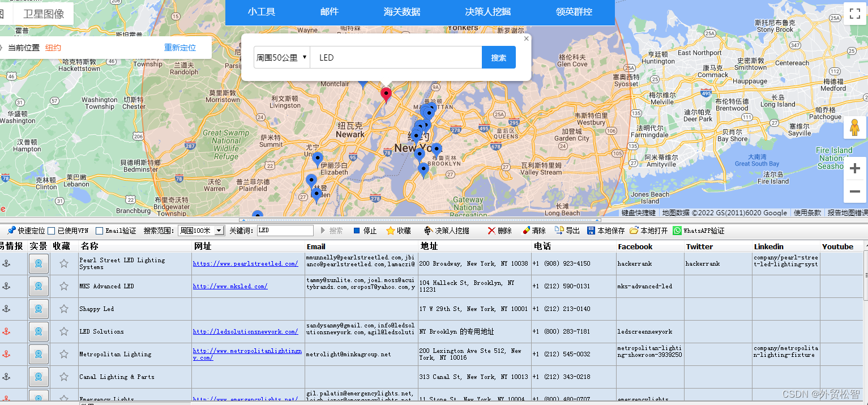Viewport: 868px width, 405px height.
Task: Tick the Email验证 checkbox
Action: point(100,231)
